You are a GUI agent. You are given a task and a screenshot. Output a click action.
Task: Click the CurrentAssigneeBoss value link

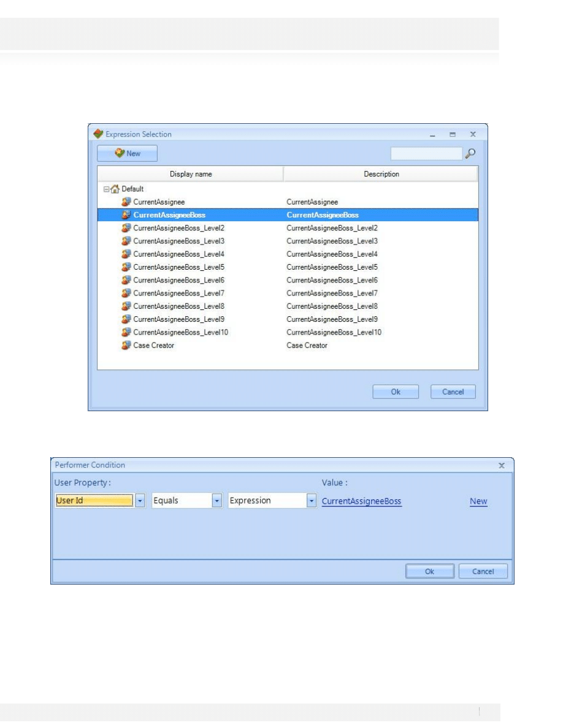(x=361, y=501)
